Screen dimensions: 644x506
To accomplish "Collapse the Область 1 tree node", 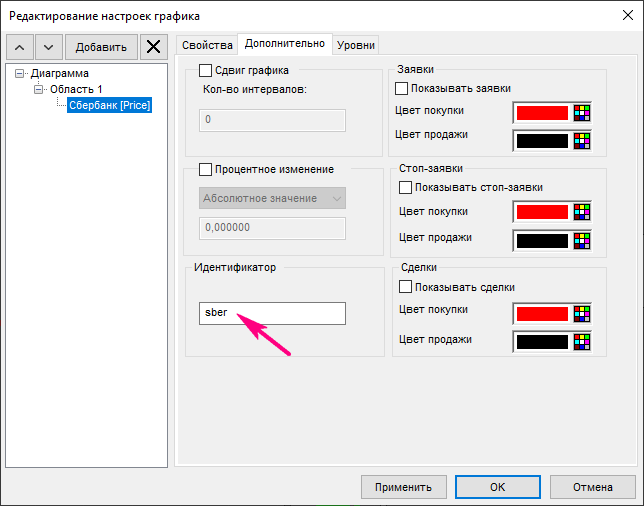I will [39, 89].
